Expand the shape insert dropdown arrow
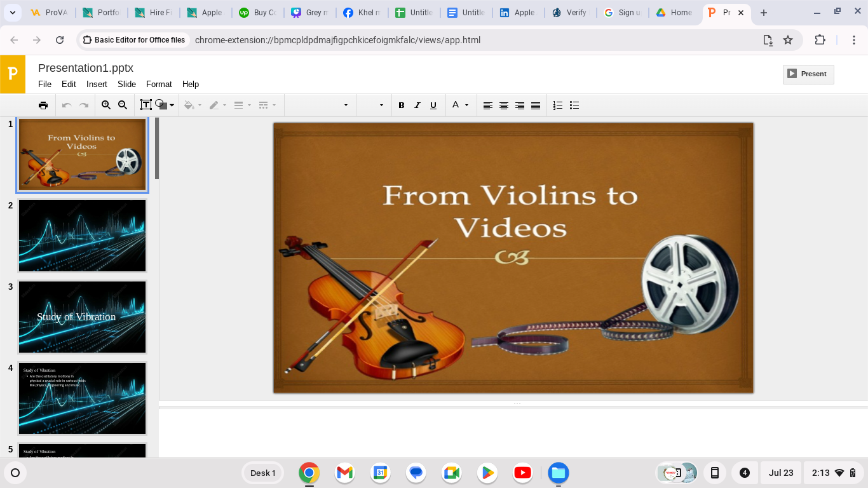868x488 pixels. pos(172,106)
